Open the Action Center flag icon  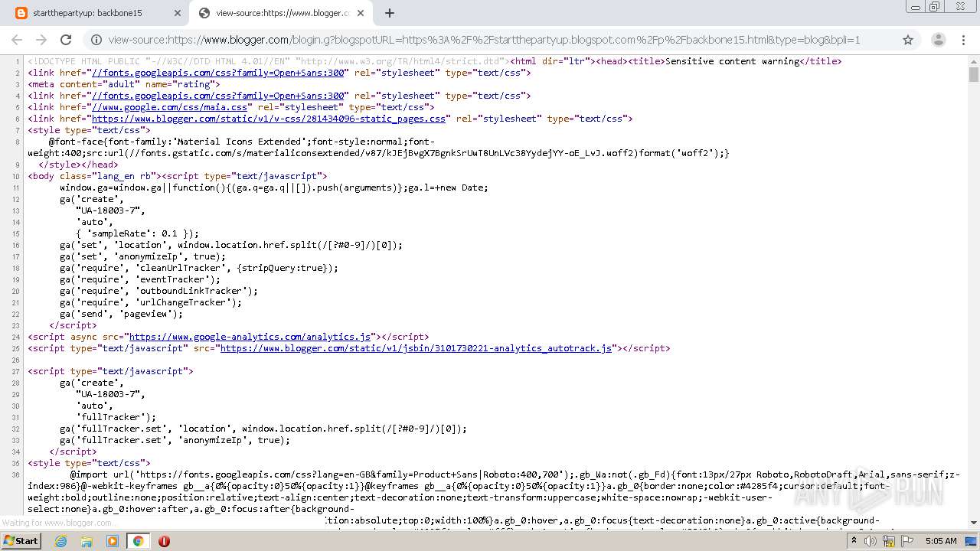point(907,540)
